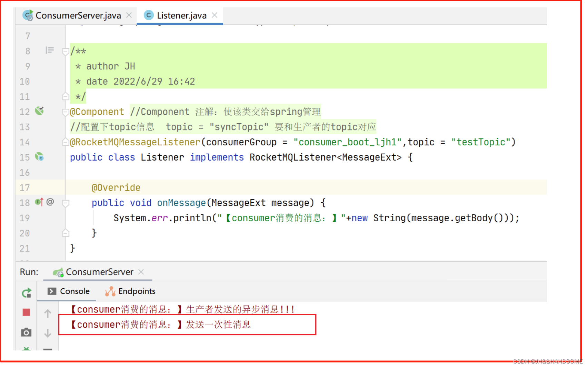The image size is (588, 367).
Task: Click RocketMQListener<MessageExt> interface name
Action: [326, 157]
